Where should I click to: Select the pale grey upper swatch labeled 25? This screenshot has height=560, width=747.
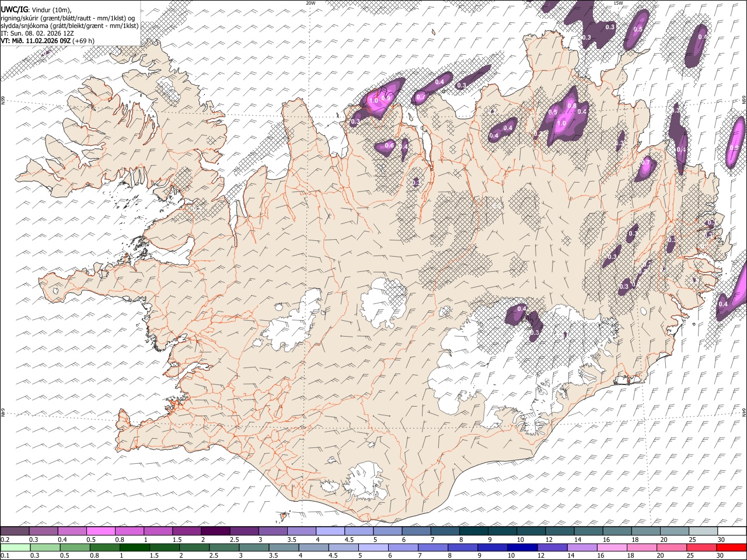coord(703,531)
